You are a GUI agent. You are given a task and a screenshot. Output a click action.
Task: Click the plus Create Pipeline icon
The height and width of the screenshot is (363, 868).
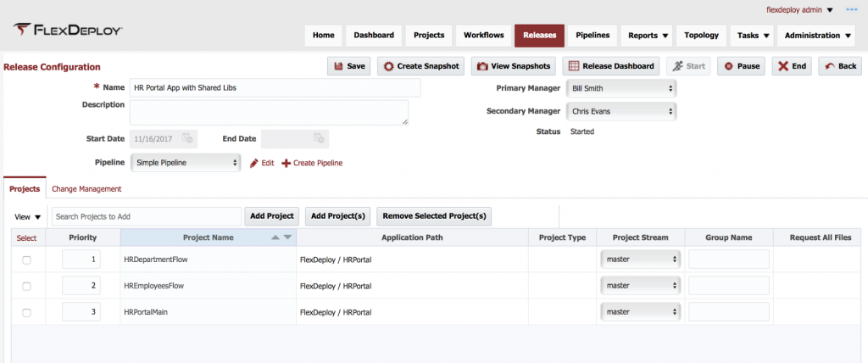(287, 163)
